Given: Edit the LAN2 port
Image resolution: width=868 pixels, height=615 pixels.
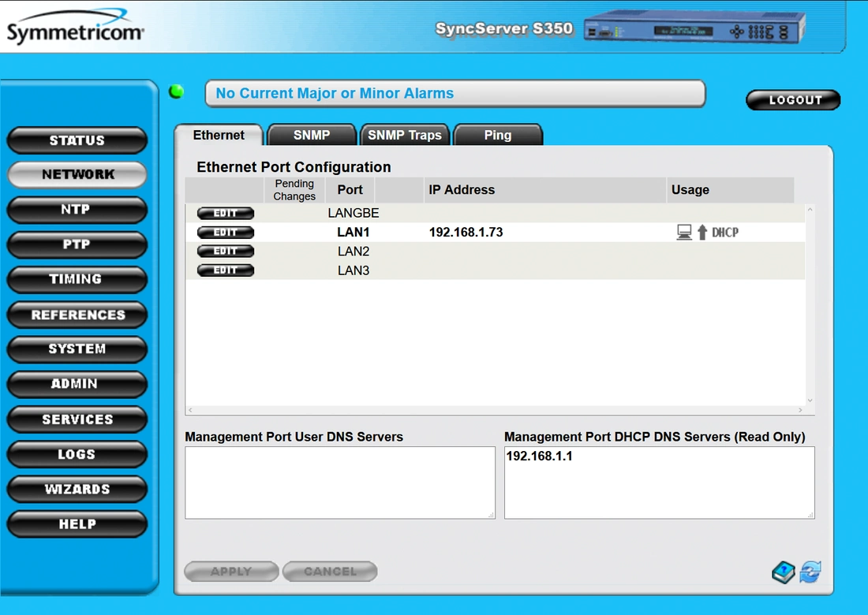Looking at the screenshot, I should pyautogui.click(x=226, y=251).
